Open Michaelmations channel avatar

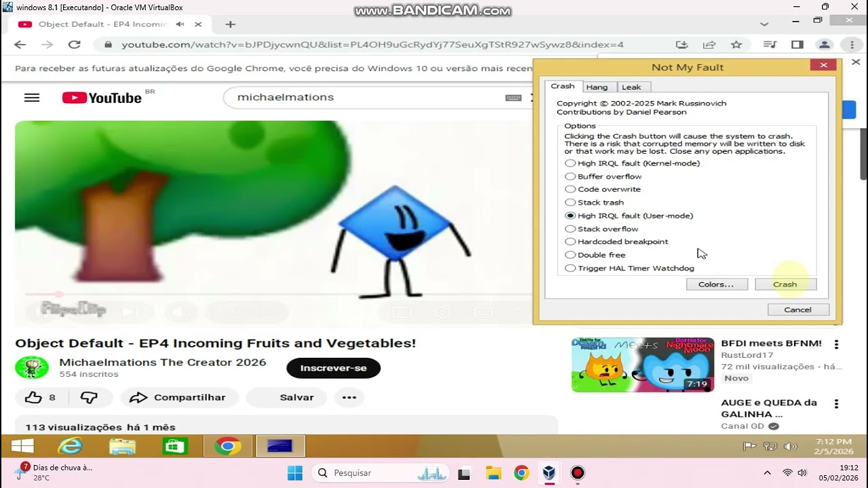coord(32,367)
